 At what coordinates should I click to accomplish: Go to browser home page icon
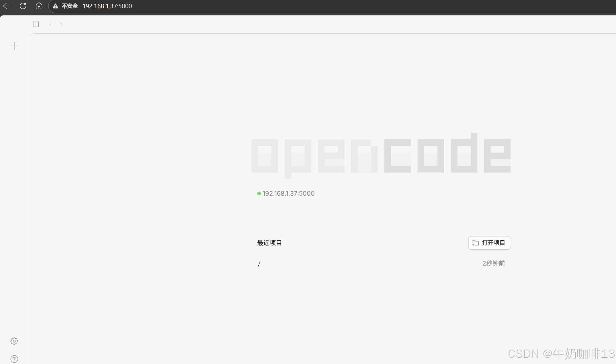coord(39,6)
